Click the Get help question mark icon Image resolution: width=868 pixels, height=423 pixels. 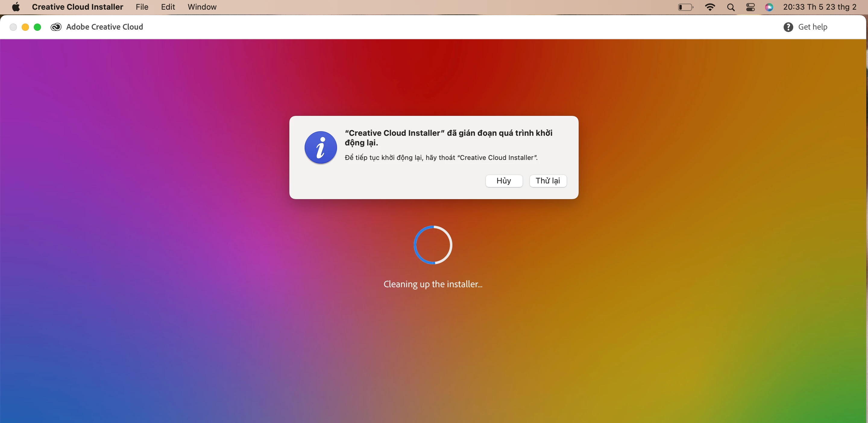pos(788,27)
